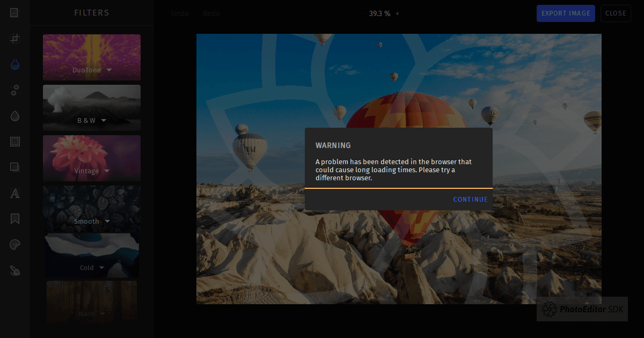
Task: Open the Text Design bookmark tool
Action: [15, 219]
